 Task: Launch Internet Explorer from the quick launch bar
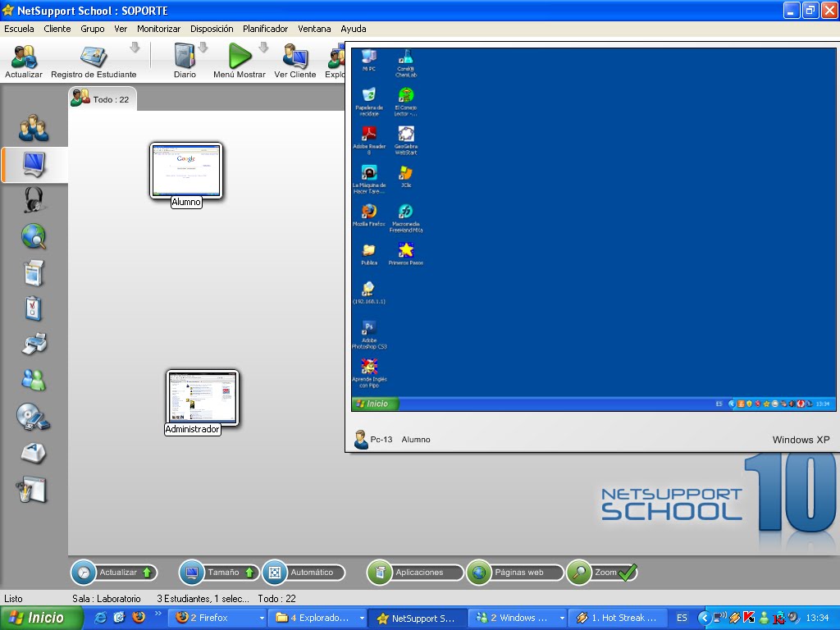(x=100, y=618)
